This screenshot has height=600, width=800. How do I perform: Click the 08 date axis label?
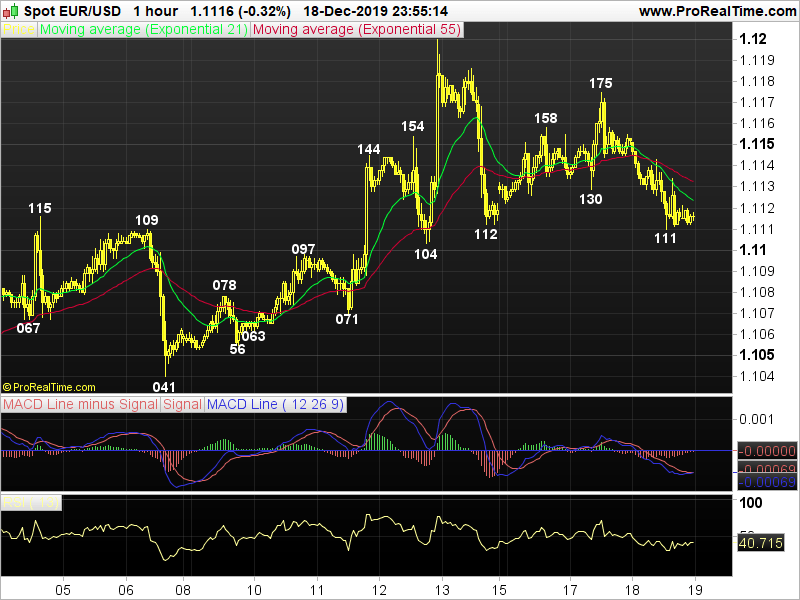point(183,590)
